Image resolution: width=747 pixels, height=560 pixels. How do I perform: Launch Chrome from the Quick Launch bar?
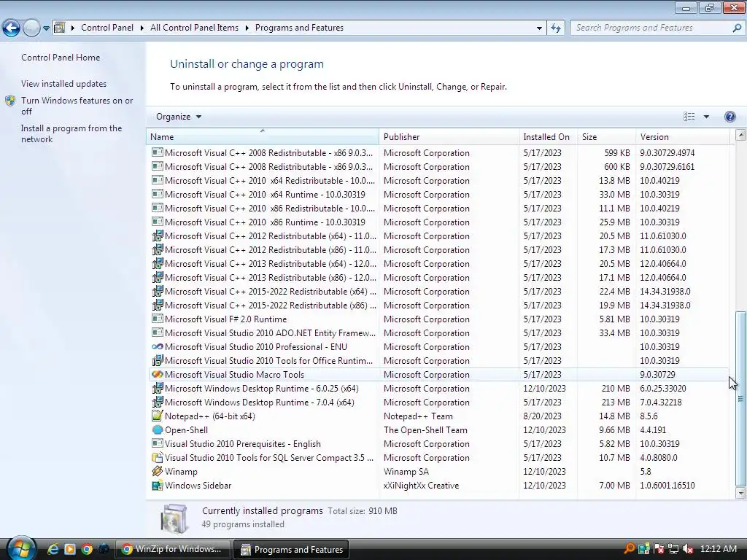[87, 549]
